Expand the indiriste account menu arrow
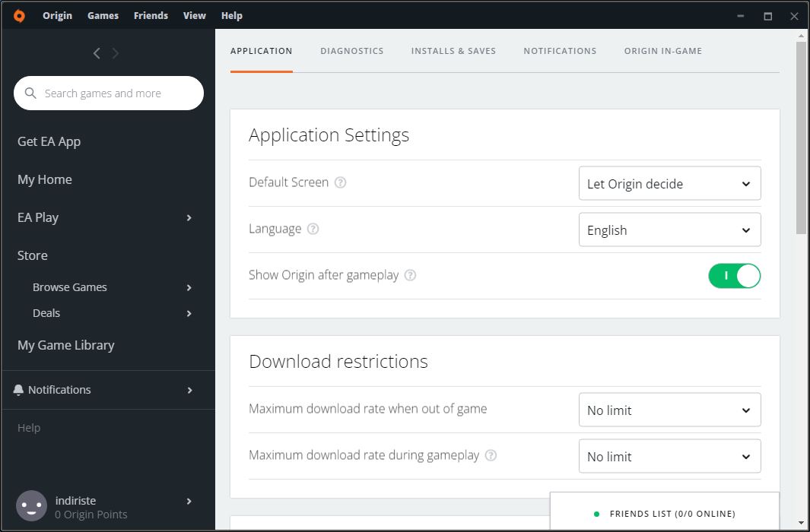 pos(189,501)
